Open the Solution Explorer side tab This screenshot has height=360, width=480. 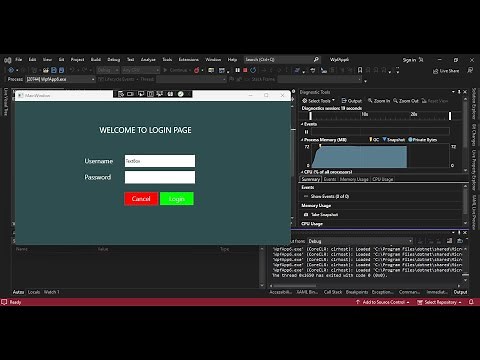pos(474,104)
